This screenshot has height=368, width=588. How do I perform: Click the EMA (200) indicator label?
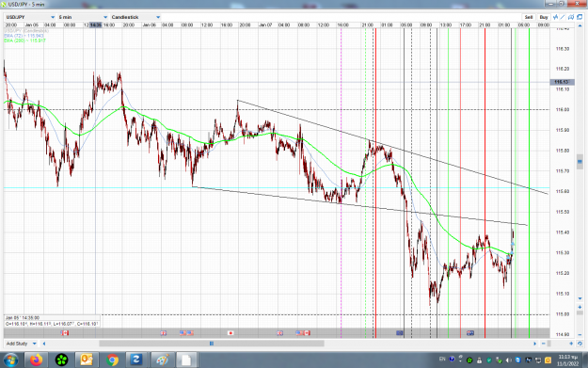(x=24, y=40)
